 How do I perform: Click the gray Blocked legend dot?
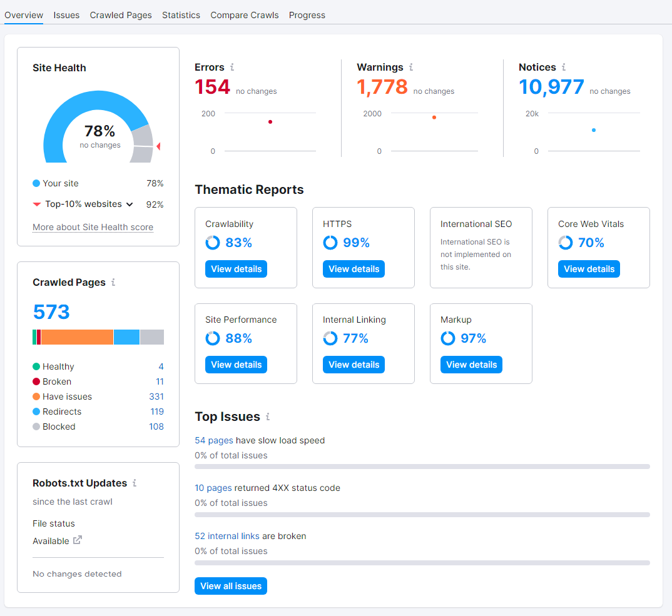coord(36,427)
